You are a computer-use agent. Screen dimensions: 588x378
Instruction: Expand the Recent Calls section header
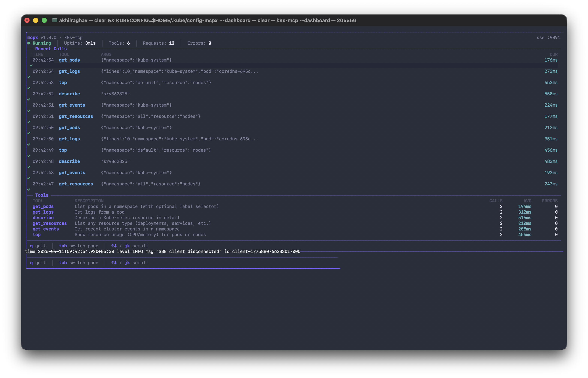51,49
